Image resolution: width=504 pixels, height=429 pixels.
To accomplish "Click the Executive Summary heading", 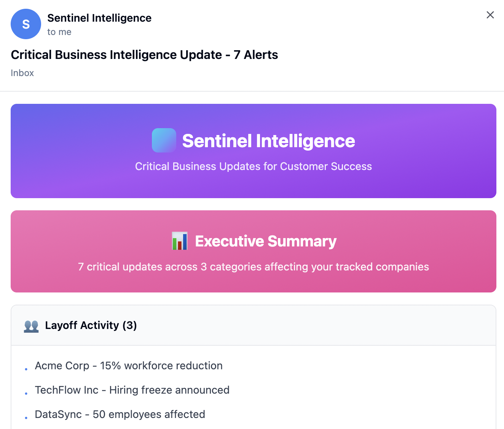I will pos(266,241).
